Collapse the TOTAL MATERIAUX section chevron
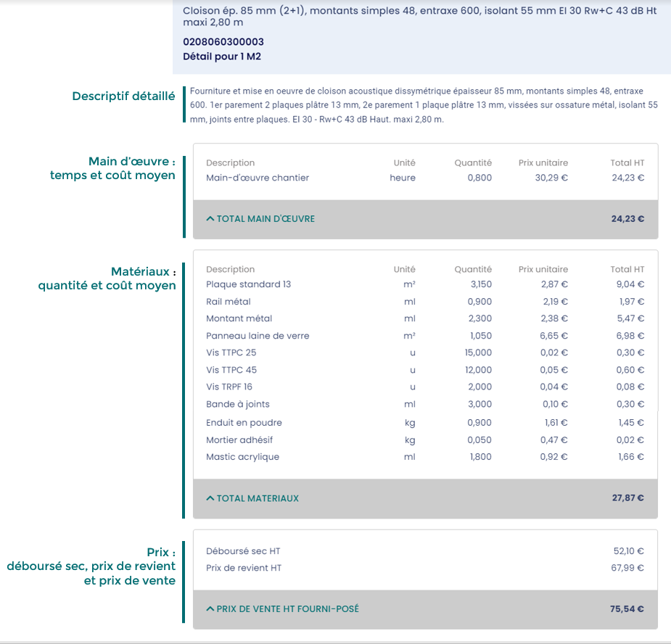Viewport: 671px width, 644px height. pyautogui.click(x=210, y=498)
